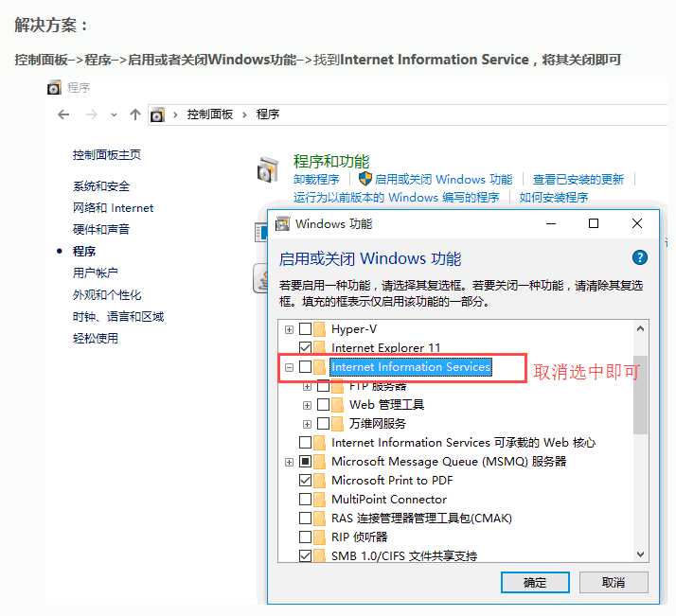Uncheck the Internet Explorer 11 checkbox
The width and height of the screenshot is (676, 616).
305,347
